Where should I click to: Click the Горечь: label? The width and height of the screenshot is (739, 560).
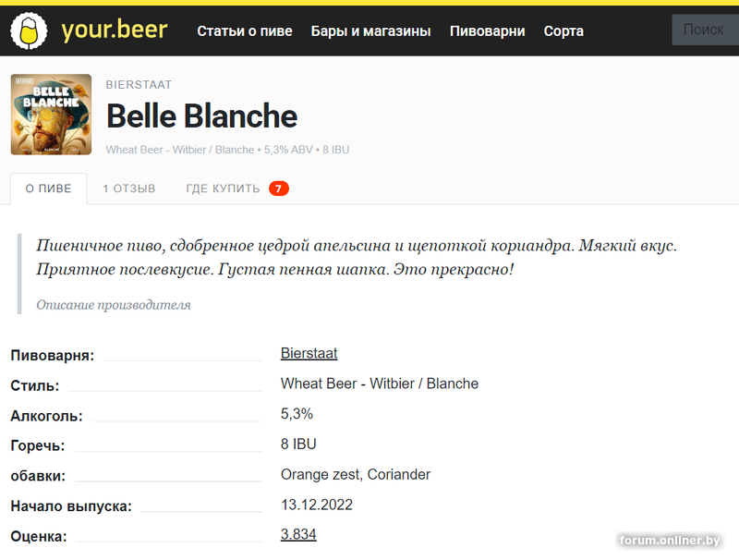(38, 446)
